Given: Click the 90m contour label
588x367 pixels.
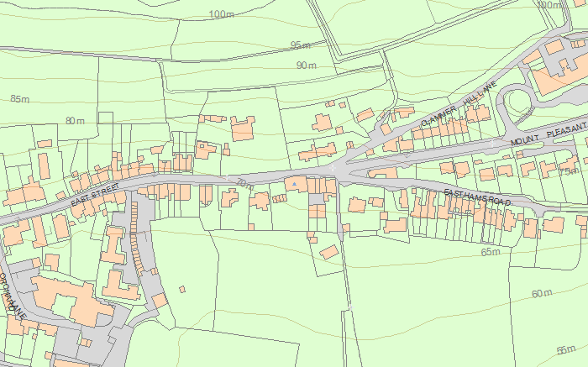Looking at the screenshot, I should click(x=307, y=66).
